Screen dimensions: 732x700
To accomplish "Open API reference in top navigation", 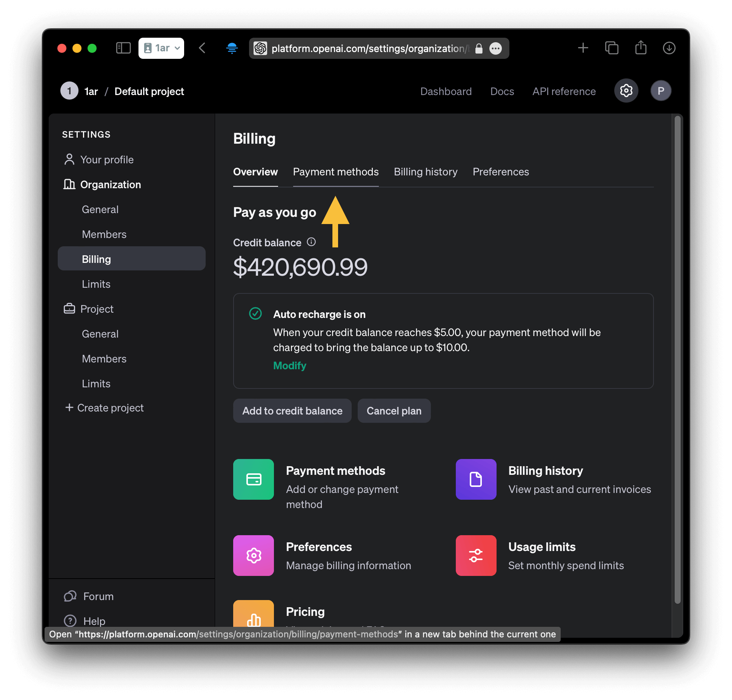I will pyautogui.click(x=564, y=91).
